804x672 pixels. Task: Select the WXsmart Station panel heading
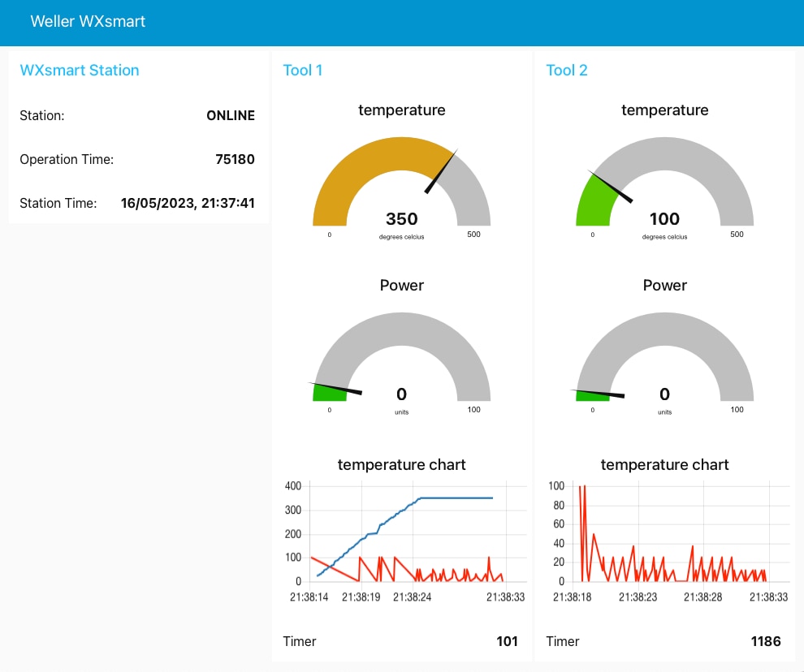click(x=80, y=70)
